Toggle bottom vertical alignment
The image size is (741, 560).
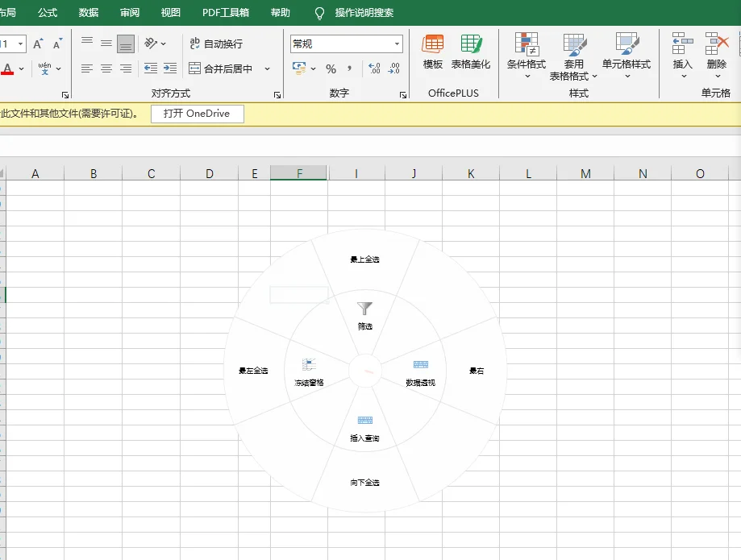coord(126,44)
